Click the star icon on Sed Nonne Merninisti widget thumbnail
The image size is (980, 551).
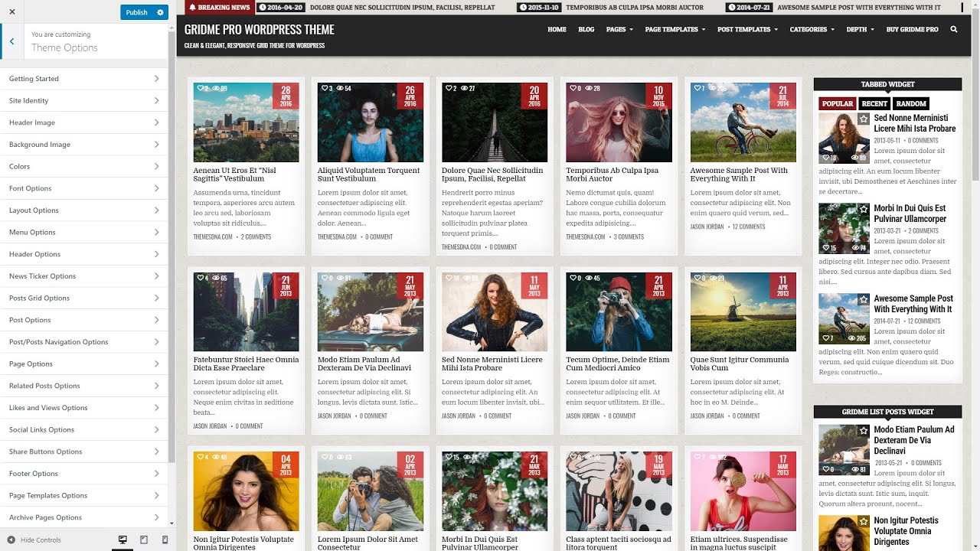coord(863,119)
